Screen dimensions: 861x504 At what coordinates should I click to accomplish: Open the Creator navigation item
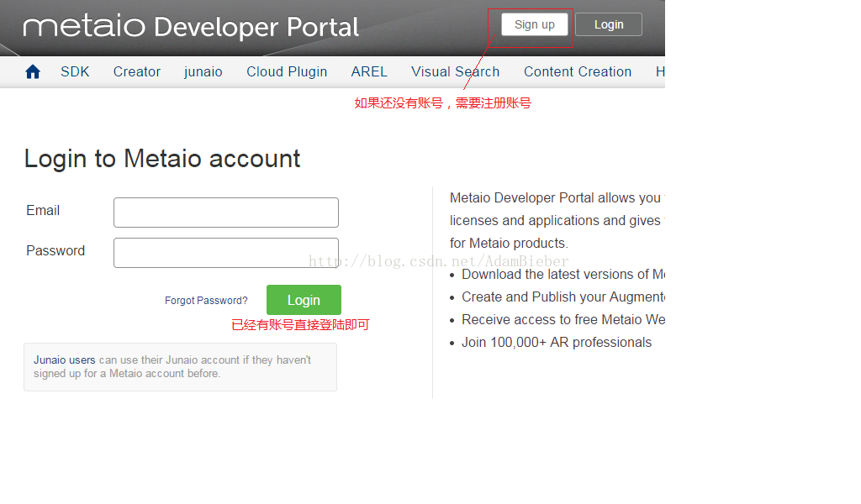pos(137,72)
